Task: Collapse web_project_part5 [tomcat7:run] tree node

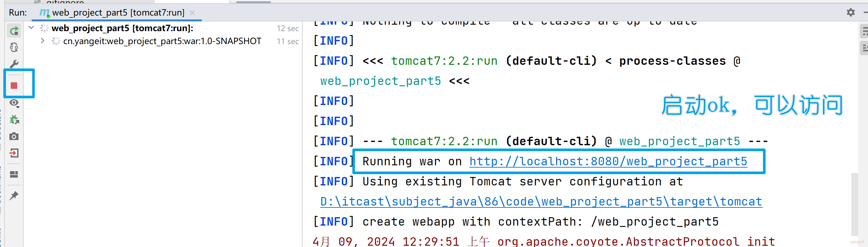Action: (31, 28)
